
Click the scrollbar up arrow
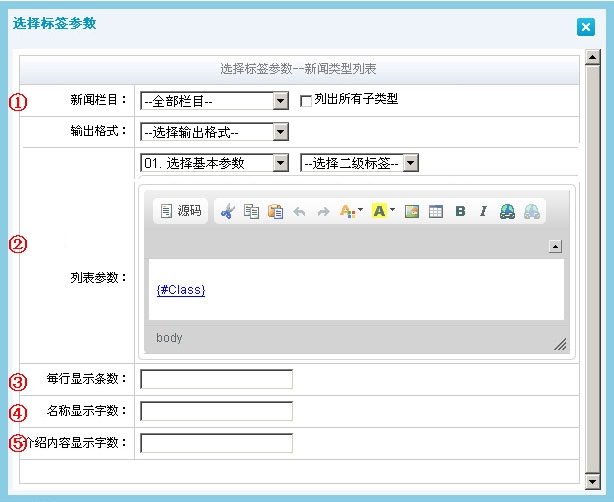(592, 58)
